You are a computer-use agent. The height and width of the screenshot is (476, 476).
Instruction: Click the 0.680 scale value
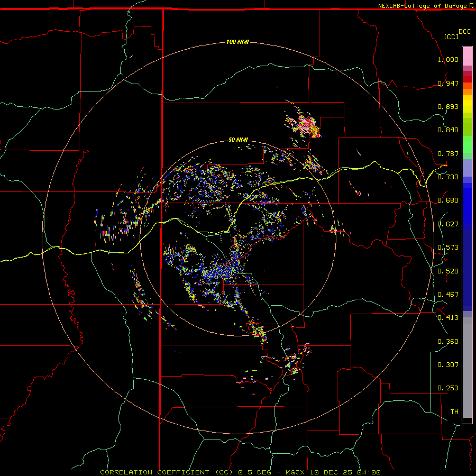(448, 200)
